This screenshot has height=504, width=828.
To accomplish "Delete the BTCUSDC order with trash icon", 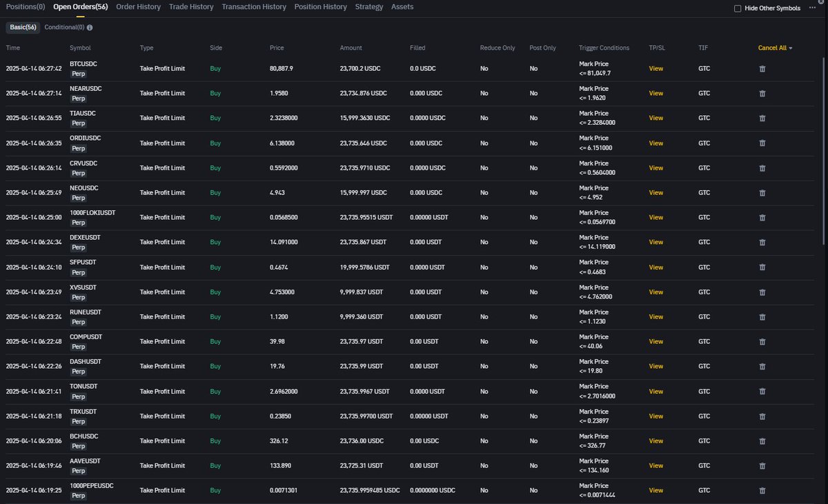I will click(762, 69).
